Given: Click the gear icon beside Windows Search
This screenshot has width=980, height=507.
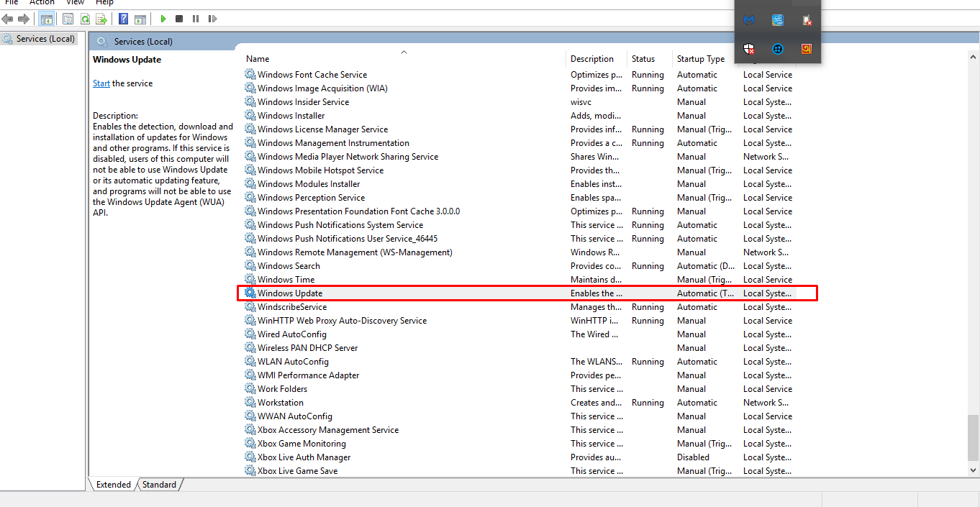Looking at the screenshot, I should (x=250, y=266).
